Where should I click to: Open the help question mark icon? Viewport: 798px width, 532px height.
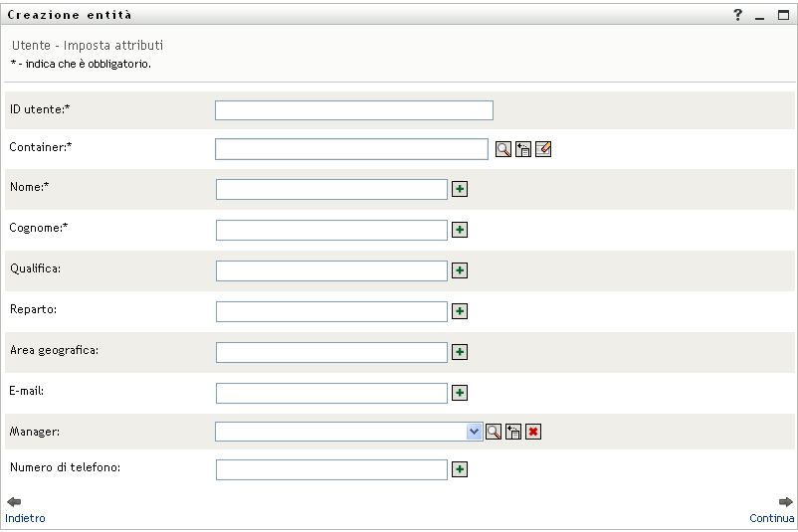[x=738, y=16]
